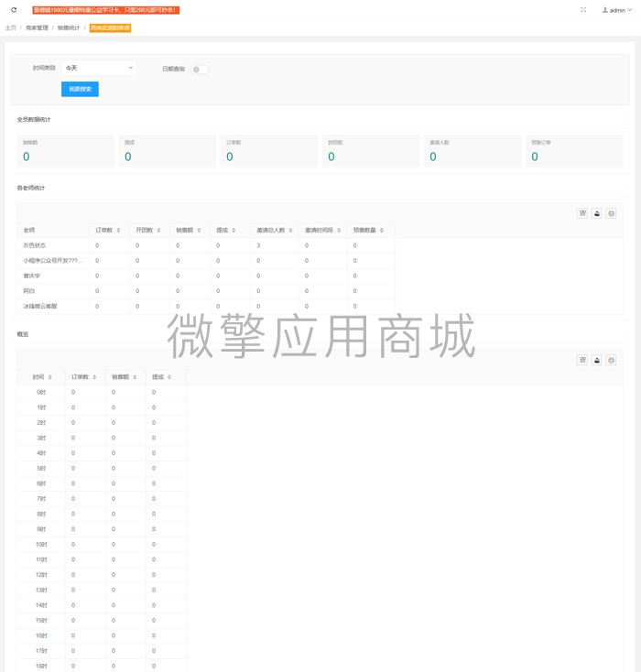Sort teacher table by 订单数 arrows
Screen dimensions: 641x672
tap(118, 231)
